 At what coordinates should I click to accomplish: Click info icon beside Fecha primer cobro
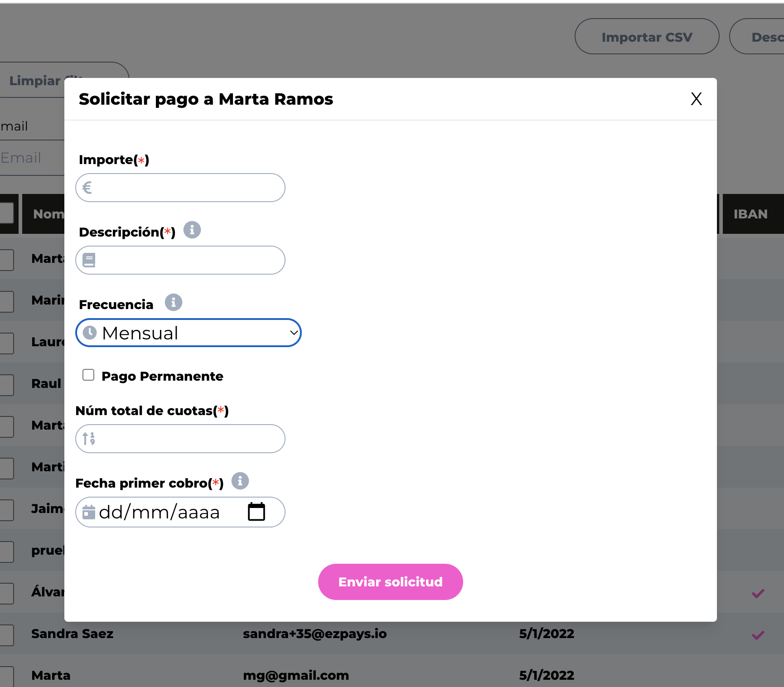click(x=240, y=481)
